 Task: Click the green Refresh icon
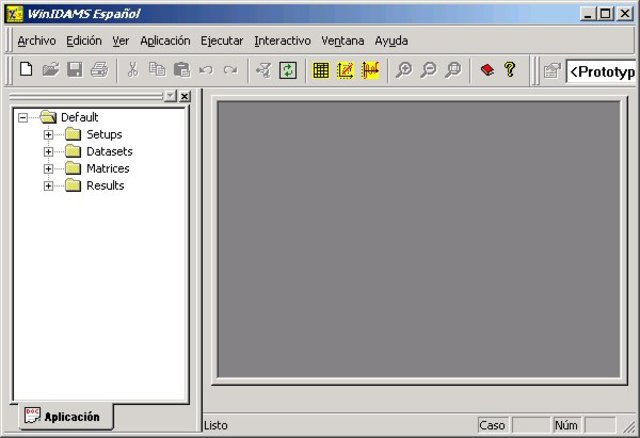pos(288,70)
